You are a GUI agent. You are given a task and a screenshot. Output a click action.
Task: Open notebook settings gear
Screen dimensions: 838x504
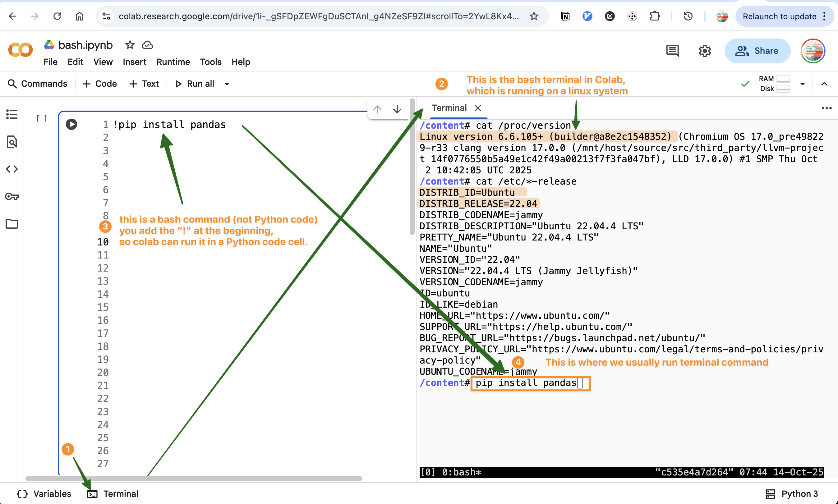point(705,51)
